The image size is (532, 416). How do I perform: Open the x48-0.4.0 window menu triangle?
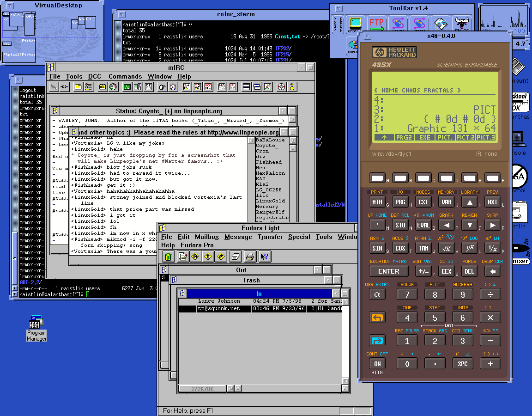[x=368, y=36]
